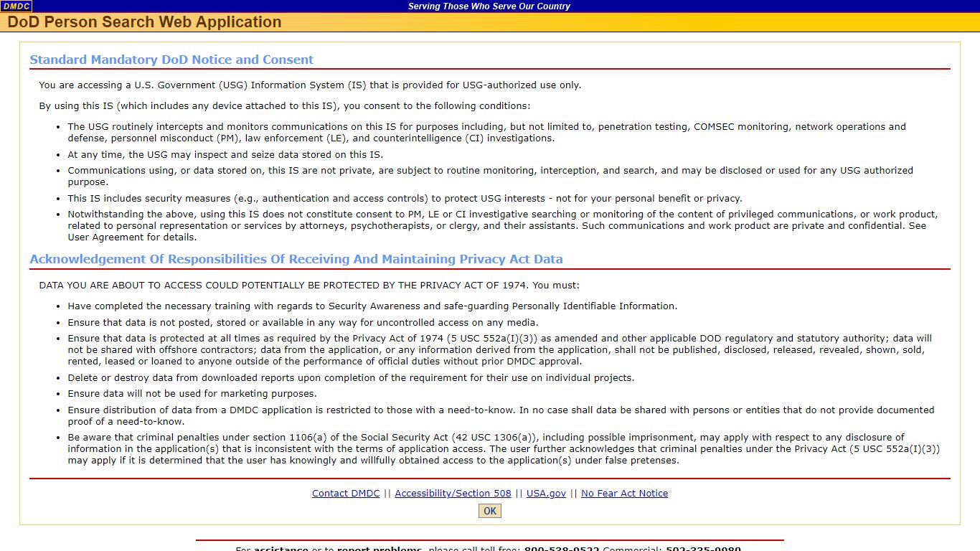The height and width of the screenshot is (551, 980).
Task: Click the bullet 'Ensure that data is protected at all times'
Action: [499, 350]
